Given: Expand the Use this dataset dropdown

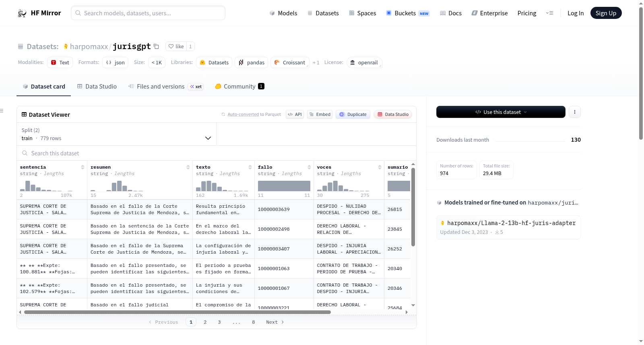Looking at the screenshot, I should point(501,112).
